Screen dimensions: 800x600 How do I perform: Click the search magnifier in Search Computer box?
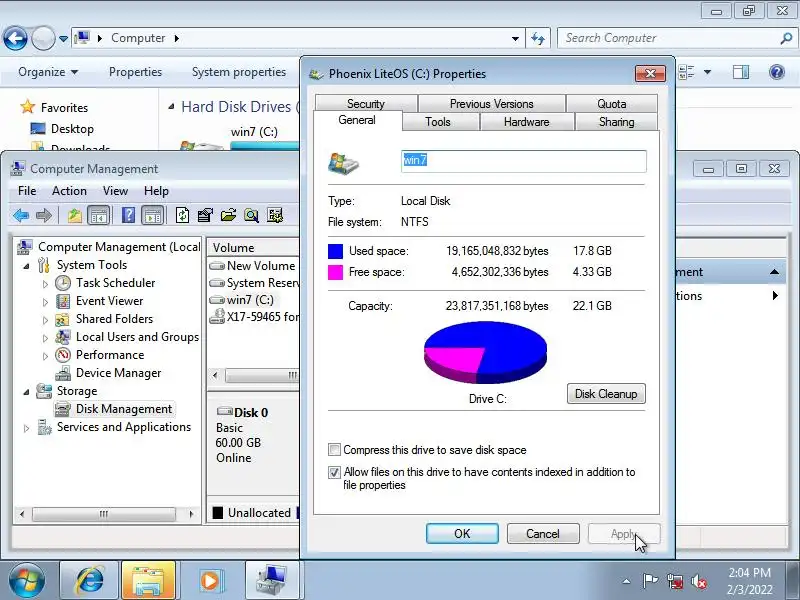click(x=786, y=38)
